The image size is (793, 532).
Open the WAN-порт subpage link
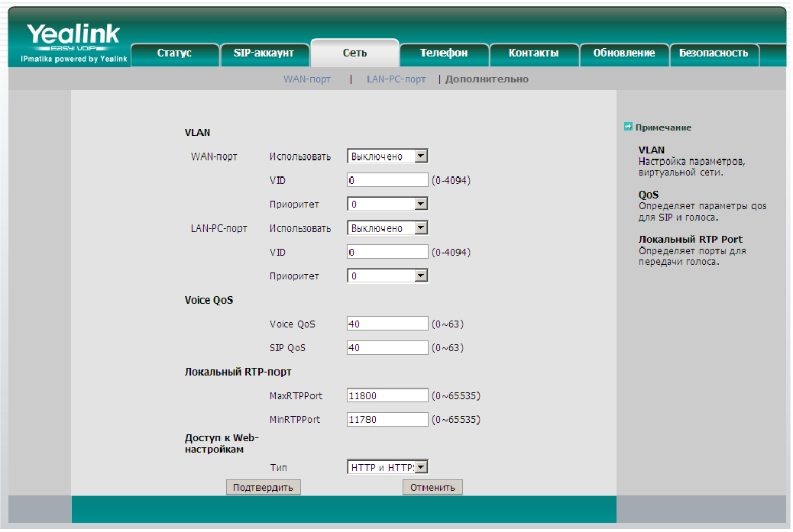click(307, 79)
